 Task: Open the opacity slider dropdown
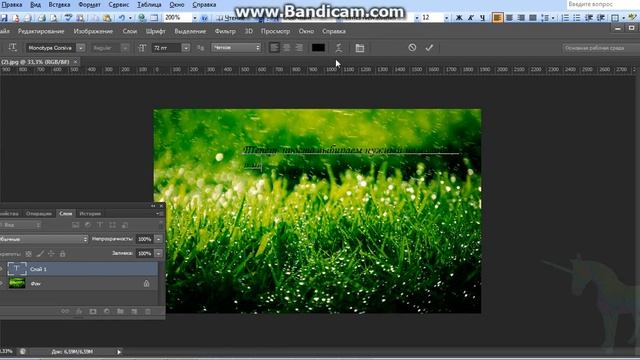tap(158, 239)
